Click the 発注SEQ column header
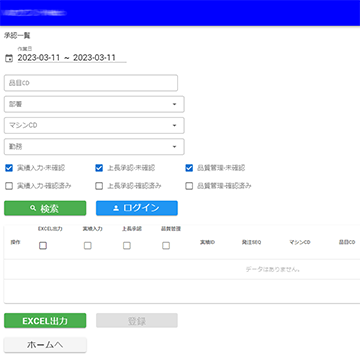This screenshot has height=360, width=360. pyautogui.click(x=251, y=242)
